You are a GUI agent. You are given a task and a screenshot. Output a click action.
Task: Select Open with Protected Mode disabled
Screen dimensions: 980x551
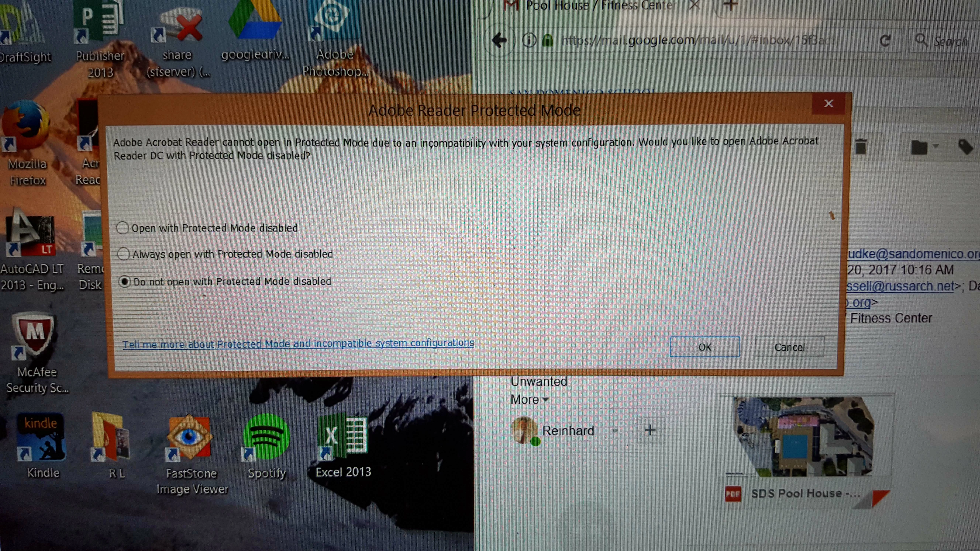[x=123, y=228]
